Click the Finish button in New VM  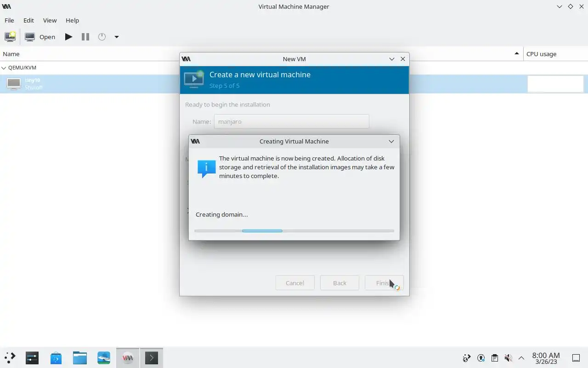[384, 283]
